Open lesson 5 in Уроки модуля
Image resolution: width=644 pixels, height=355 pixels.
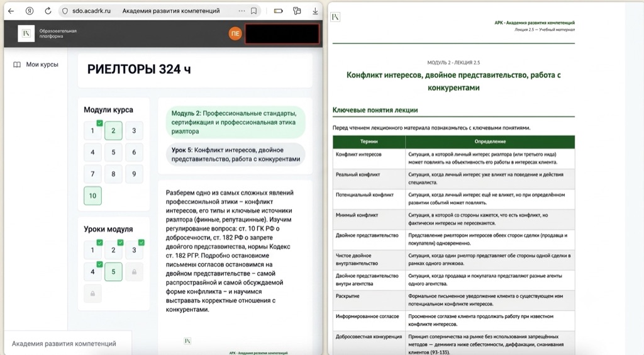point(113,272)
